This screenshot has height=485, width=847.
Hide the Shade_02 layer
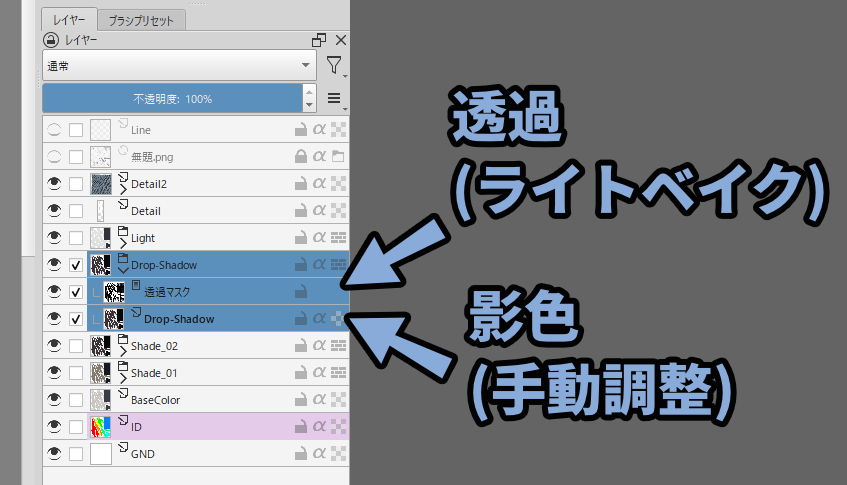[x=54, y=346]
